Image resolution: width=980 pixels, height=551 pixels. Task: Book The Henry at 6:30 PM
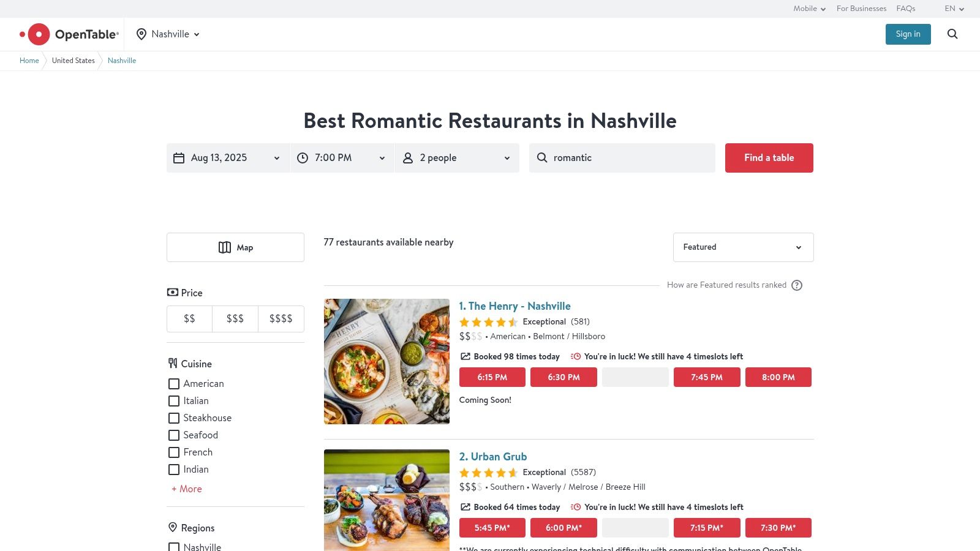(x=563, y=377)
